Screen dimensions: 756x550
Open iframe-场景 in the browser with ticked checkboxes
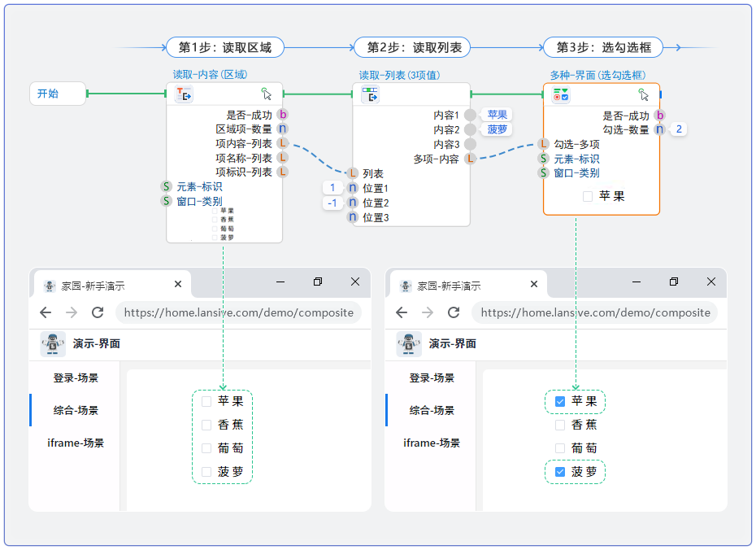pos(431,443)
